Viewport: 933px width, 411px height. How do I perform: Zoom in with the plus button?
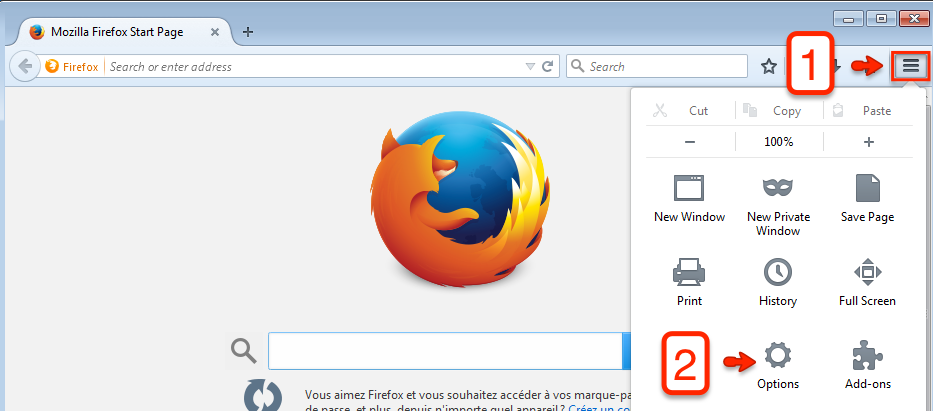click(x=868, y=142)
